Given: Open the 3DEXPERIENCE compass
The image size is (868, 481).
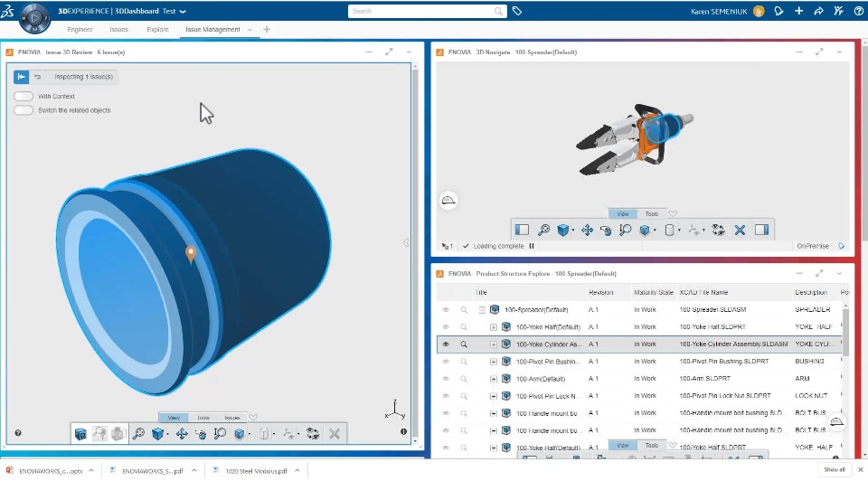Looking at the screenshot, I should pos(34,17).
